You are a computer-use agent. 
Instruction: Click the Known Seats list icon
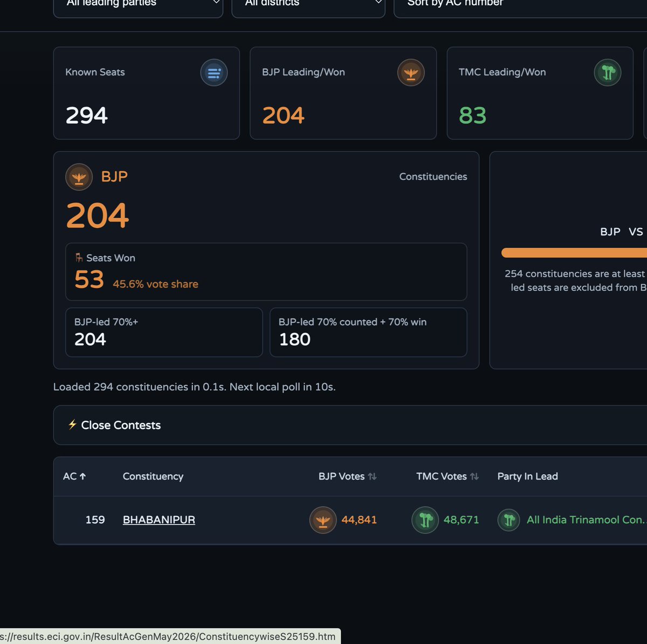tap(214, 73)
